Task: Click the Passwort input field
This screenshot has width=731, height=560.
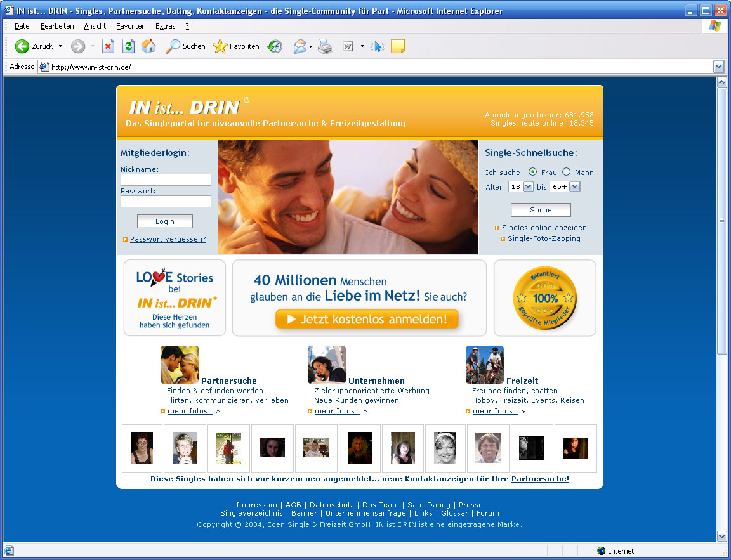Action: click(166, 201)
